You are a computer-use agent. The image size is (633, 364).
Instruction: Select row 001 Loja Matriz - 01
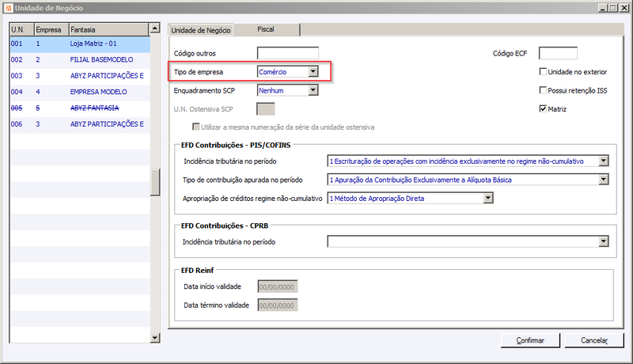80,44
